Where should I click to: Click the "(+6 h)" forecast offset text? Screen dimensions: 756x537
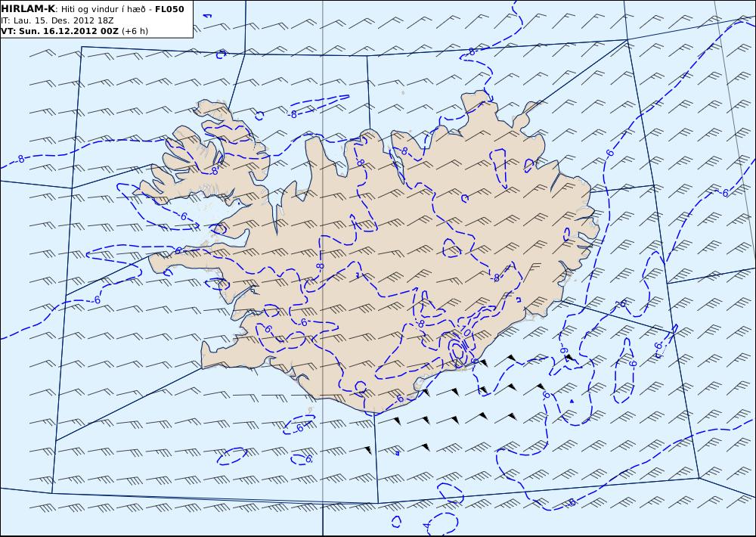pos(135,31)
